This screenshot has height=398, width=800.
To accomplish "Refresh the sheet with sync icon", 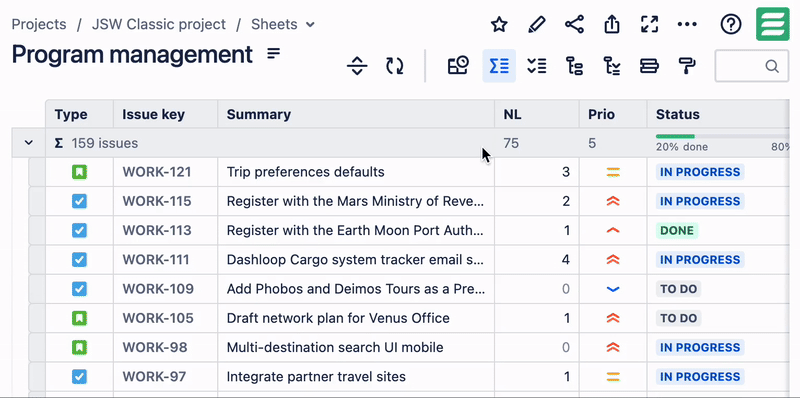I will pyautogui.click(x=395, y=66).
